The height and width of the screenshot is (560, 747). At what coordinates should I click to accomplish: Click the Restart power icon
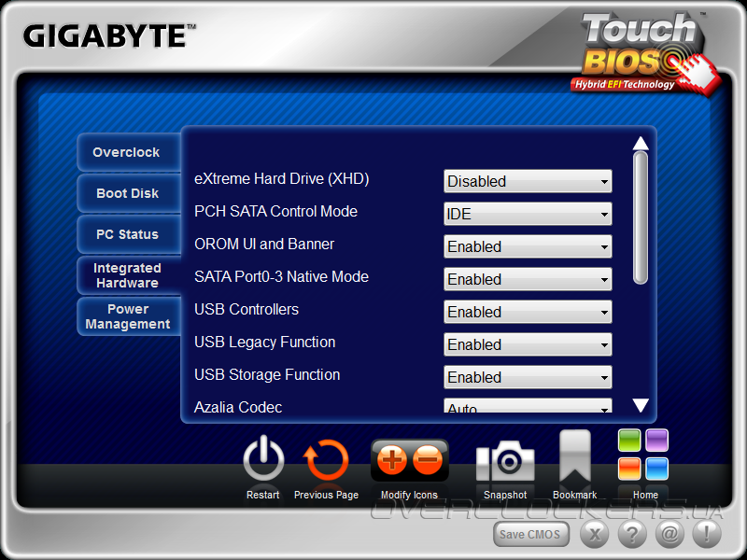263,459
